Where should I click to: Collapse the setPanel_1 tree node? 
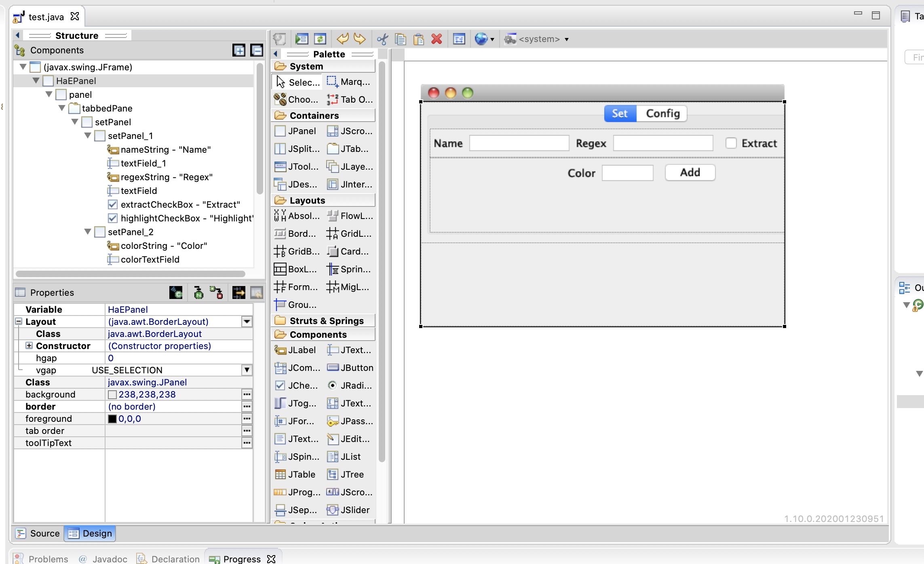pyautogui.click(x=88, y=136)
